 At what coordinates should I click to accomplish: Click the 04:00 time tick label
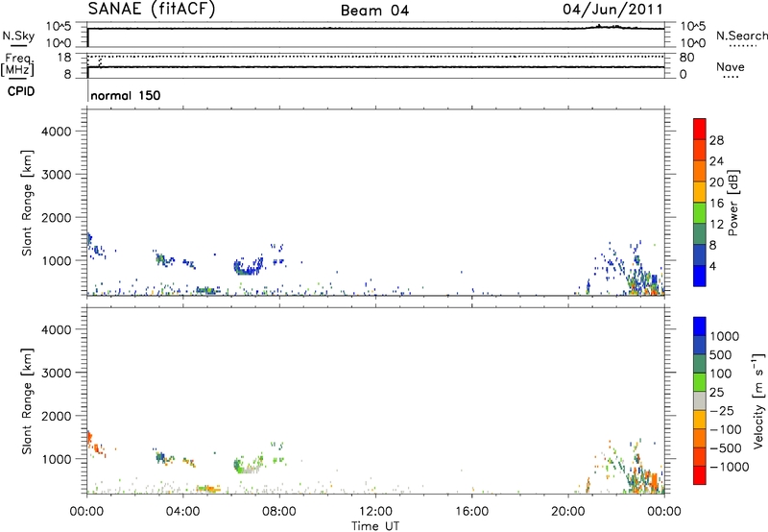pyautogui.click(x=182, y=512)
